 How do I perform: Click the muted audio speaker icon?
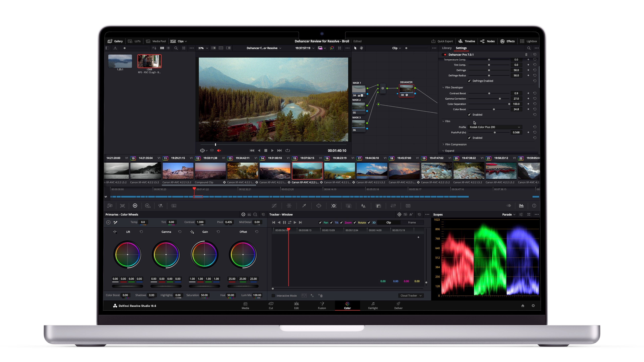coord(219,151)
